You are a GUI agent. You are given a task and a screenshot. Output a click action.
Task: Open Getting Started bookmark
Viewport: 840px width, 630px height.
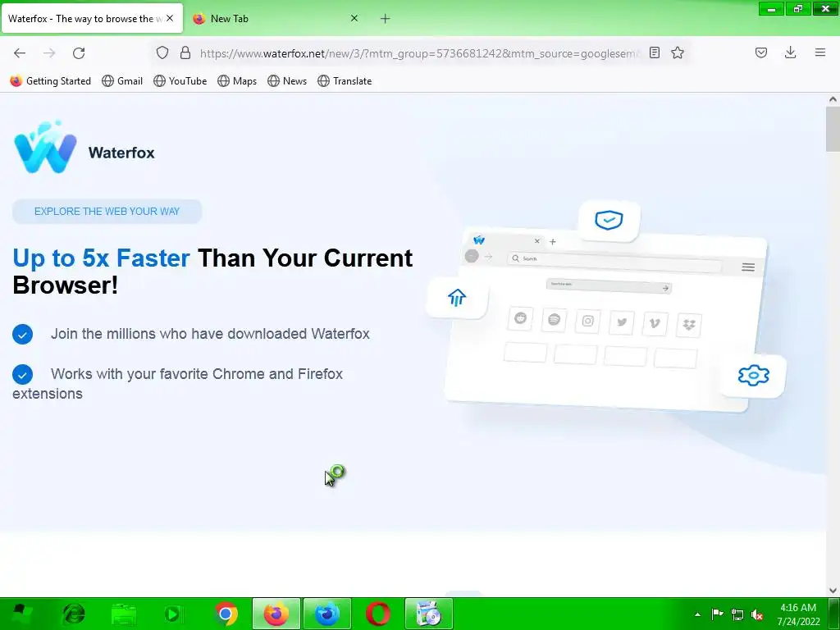pos(50,81)
